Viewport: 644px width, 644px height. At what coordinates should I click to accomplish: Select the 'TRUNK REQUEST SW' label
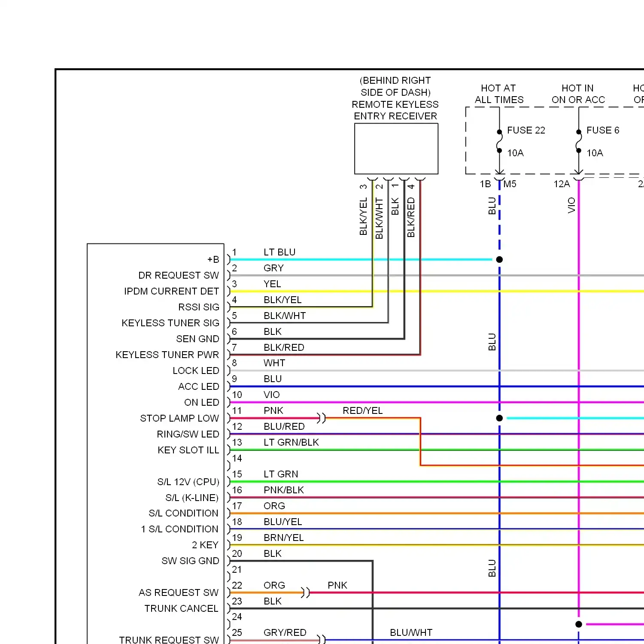click(x=169, y=640)
